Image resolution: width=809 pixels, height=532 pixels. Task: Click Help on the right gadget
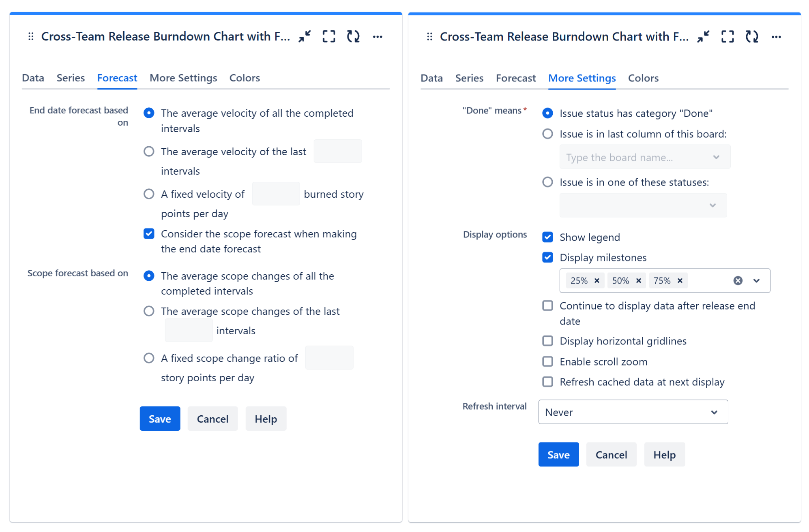pos(664,454)
